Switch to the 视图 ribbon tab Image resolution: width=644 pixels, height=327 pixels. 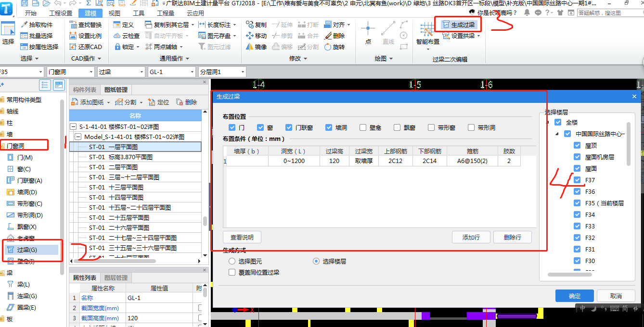pyautogui.click(x=115, y=13)
